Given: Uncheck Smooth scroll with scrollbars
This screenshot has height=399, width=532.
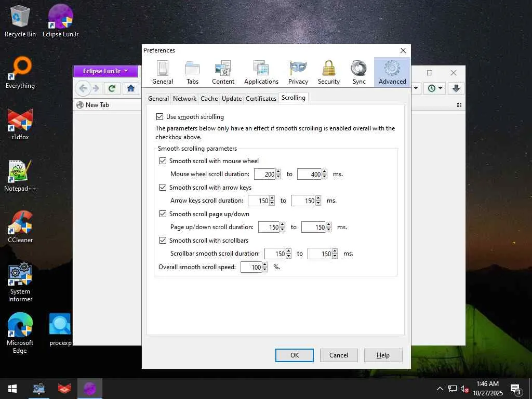Looking at the screenshot, I should (163, 240).
